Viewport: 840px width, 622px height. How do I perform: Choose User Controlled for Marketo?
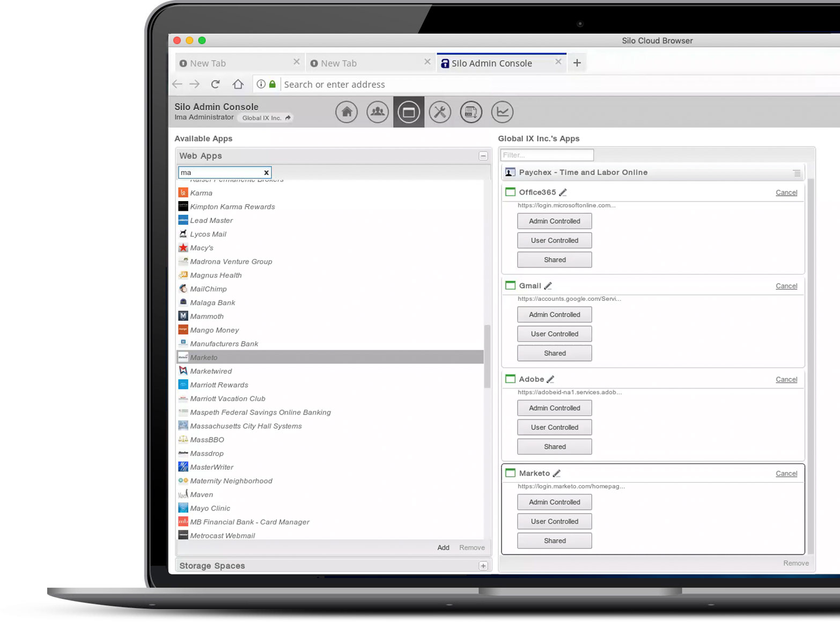[555, 521]
